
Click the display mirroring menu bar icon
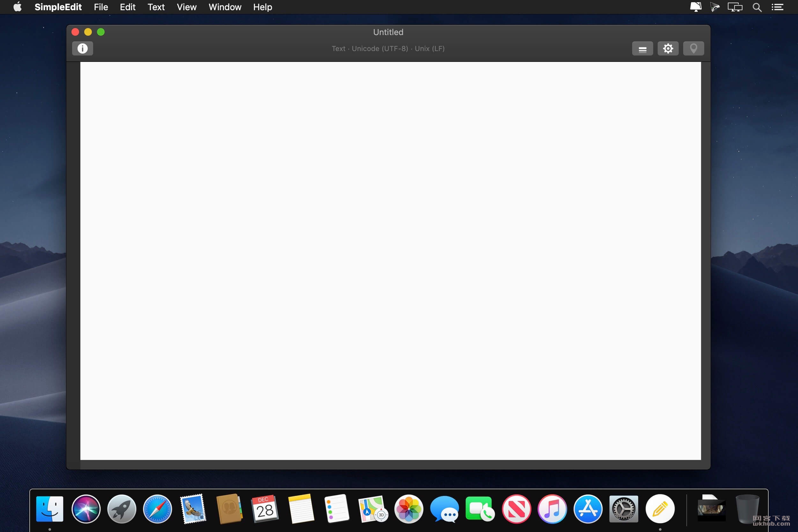(x=735, y=7)
